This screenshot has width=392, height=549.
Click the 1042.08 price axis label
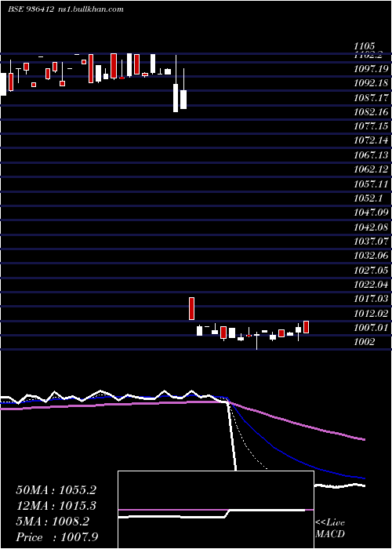click(x=371, y=227)
